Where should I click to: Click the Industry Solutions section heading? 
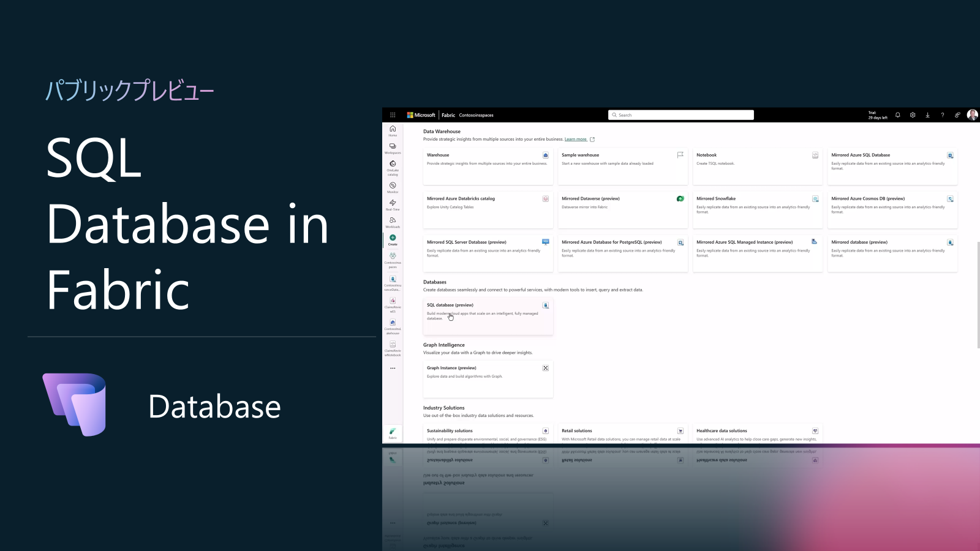tap(443, 408)
